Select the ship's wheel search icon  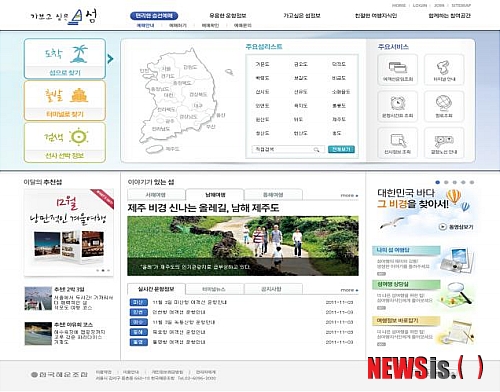coord(79,137)
